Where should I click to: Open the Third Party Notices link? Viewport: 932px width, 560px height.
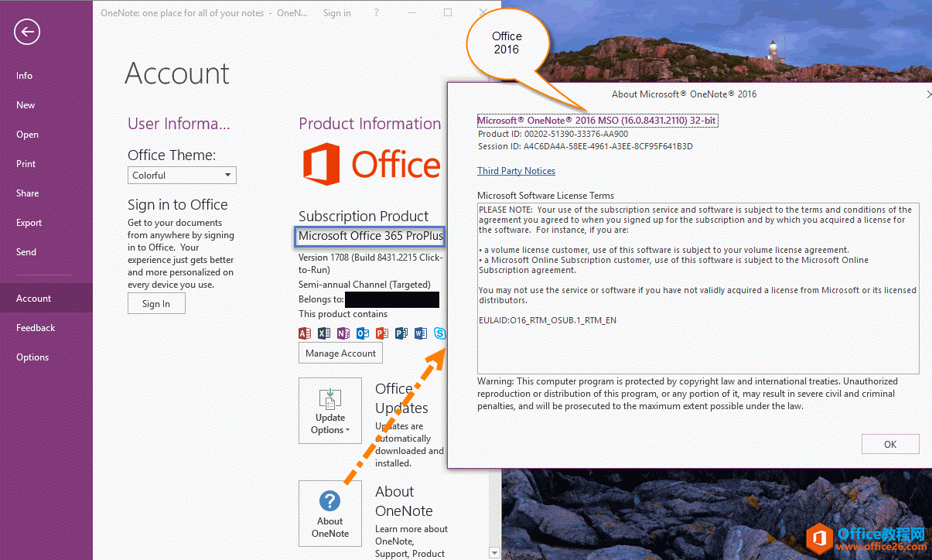516,170
